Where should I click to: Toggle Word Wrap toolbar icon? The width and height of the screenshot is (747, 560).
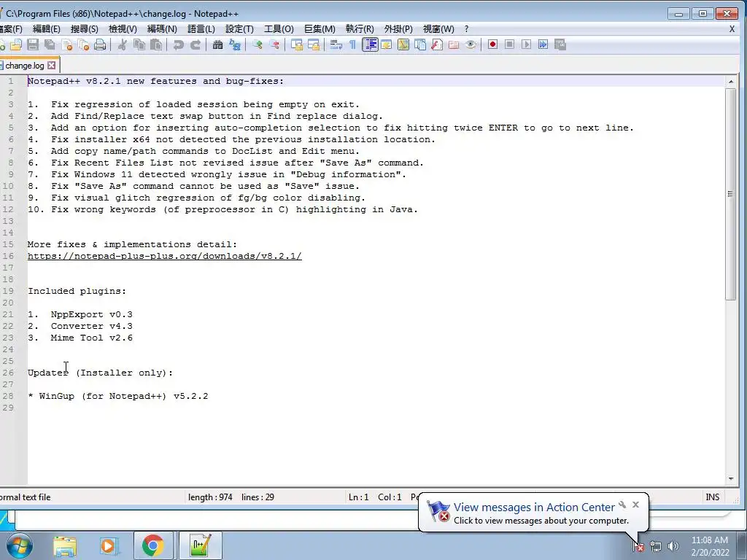(336, 44)
